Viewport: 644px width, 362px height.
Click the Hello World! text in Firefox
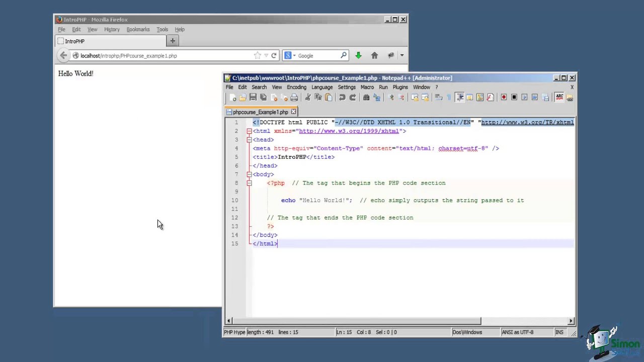tap(75, 73)
